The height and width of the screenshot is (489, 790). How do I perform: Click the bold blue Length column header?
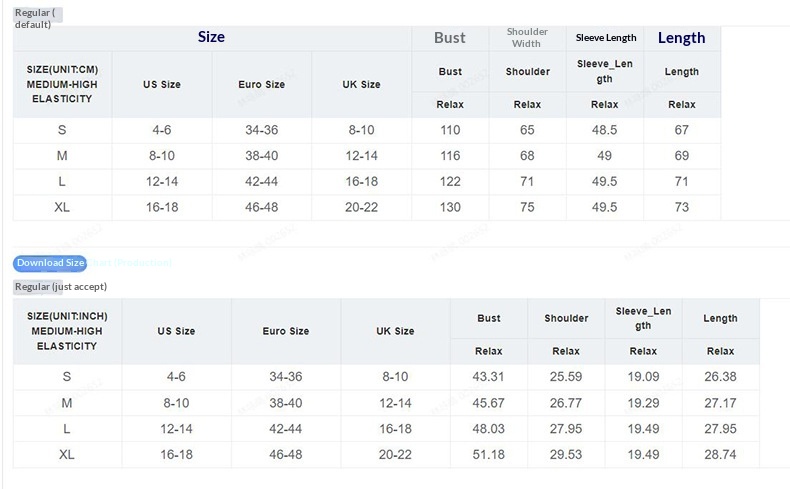coord(681,38)
